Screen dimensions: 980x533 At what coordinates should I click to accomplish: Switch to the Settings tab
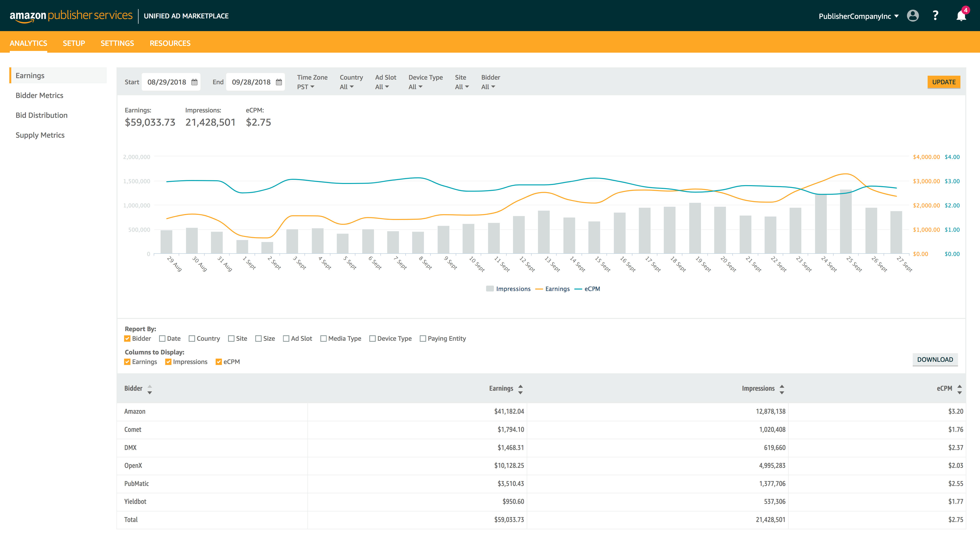[117, 43]
